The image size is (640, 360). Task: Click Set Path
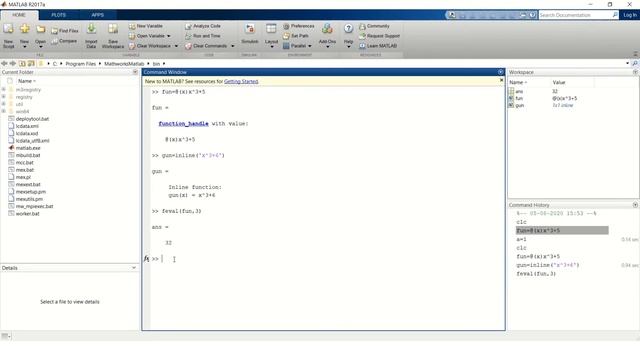pos(296,36)
